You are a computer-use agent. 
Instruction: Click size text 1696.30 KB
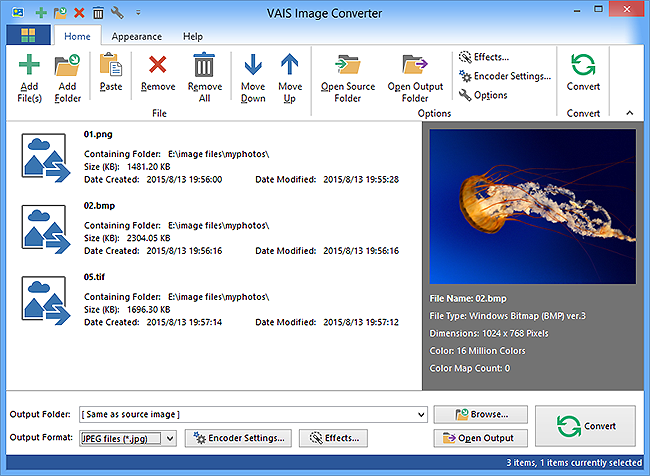pyautogui.click(x=148, y=309)
